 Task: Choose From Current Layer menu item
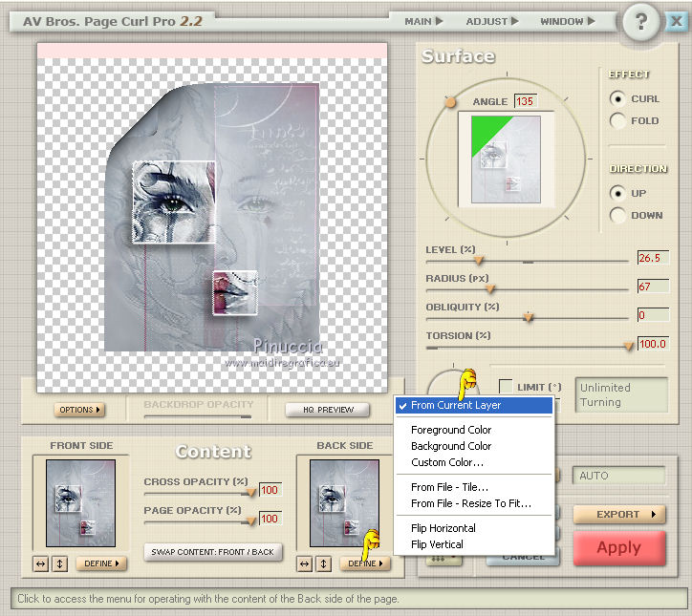coord(474,405)
